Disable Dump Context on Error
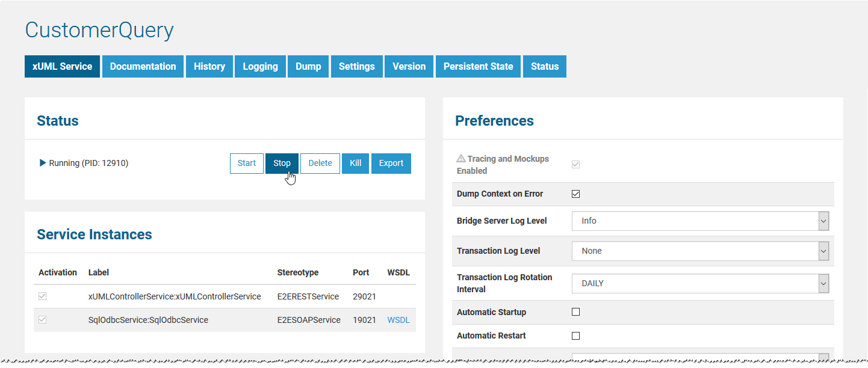The width and height of the screenshot is (868, 368). (x=575, y=194)
